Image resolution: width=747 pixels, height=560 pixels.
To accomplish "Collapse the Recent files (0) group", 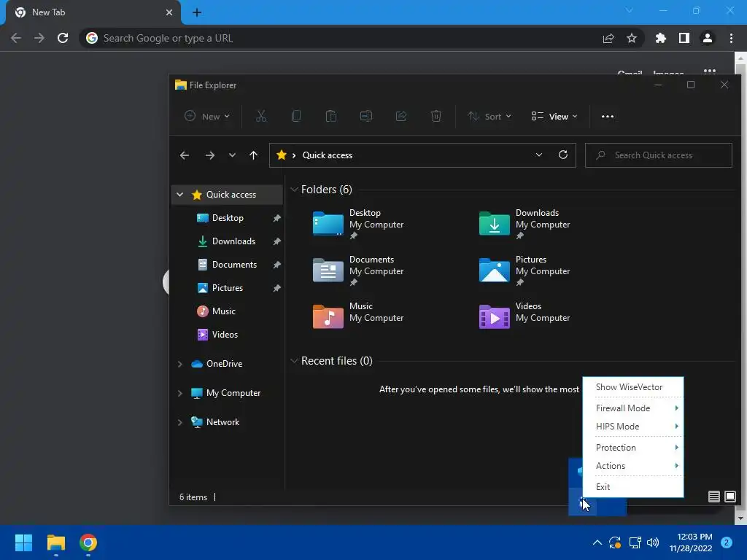I will 294,361.
